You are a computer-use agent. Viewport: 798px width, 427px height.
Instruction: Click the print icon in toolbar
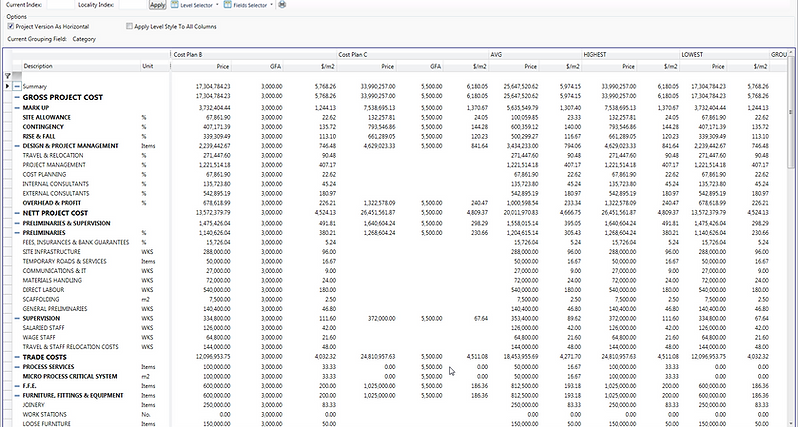click(x=282, y=5)
